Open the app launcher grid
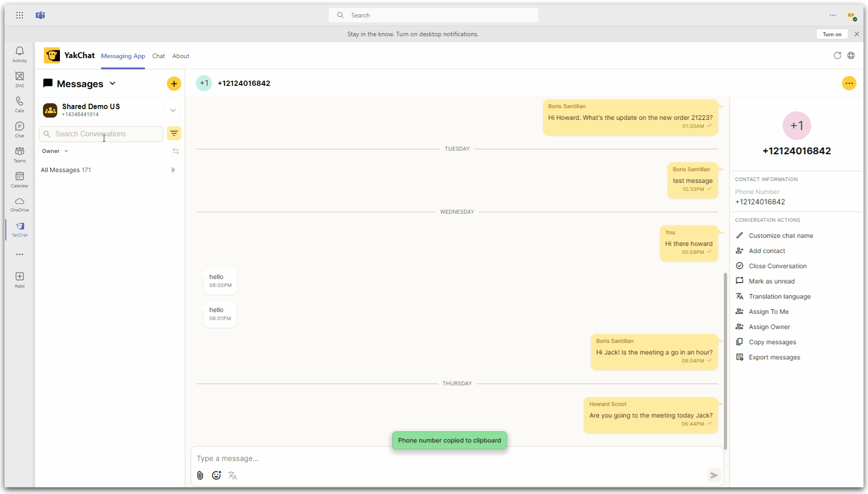868x494 pixels. pyautogui.click(x=20, y=15)
